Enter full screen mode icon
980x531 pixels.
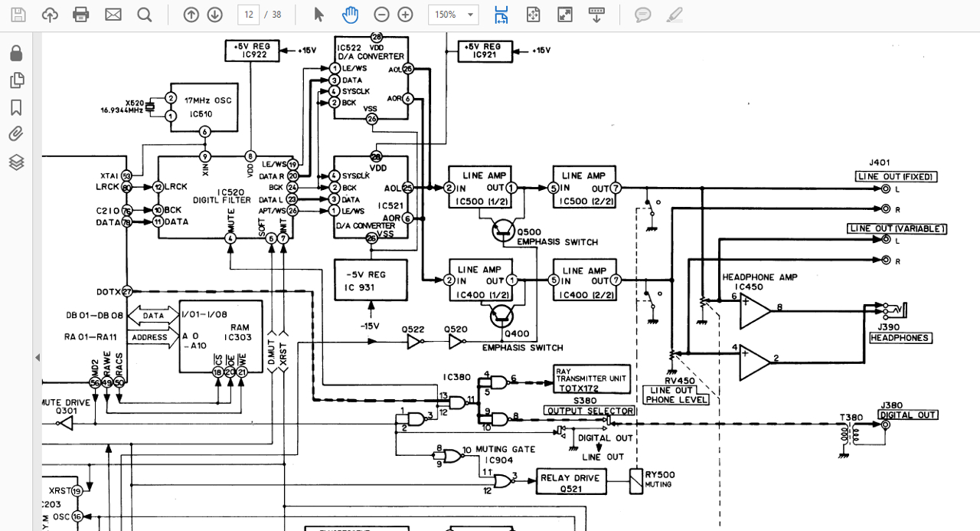coord(564,15)
